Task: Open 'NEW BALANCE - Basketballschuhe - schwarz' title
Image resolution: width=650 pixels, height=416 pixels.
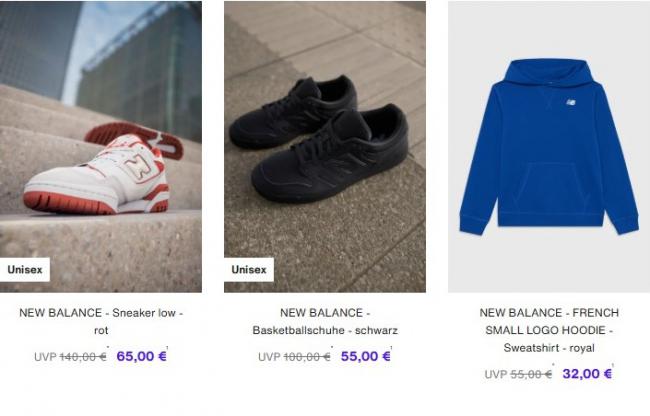Action: coord(325,322)
